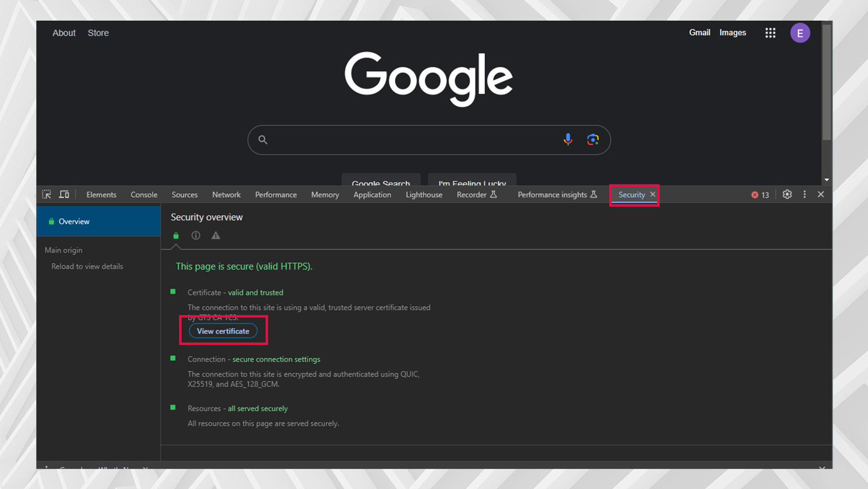
Task: Open Gmail from the top-right links
Action: click(699, 32)
